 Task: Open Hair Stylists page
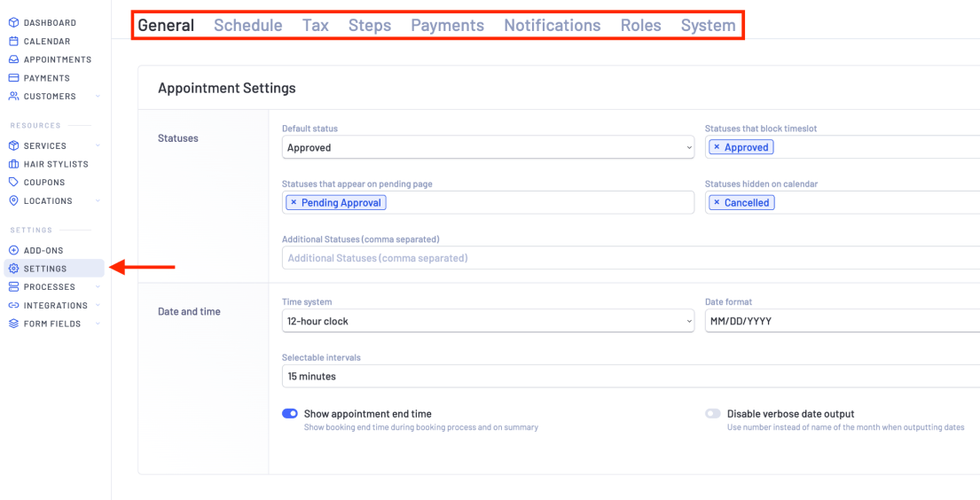tap(56, 164)
